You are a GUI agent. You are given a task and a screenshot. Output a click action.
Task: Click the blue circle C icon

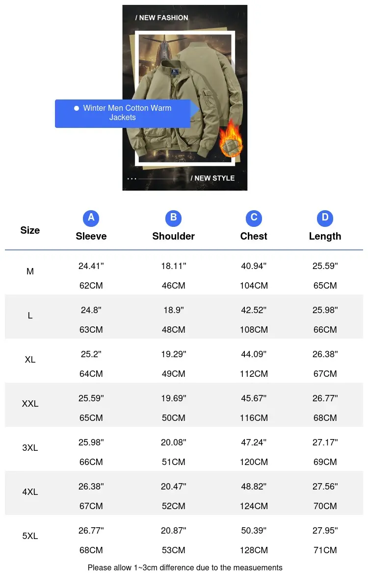coord(254,218)
